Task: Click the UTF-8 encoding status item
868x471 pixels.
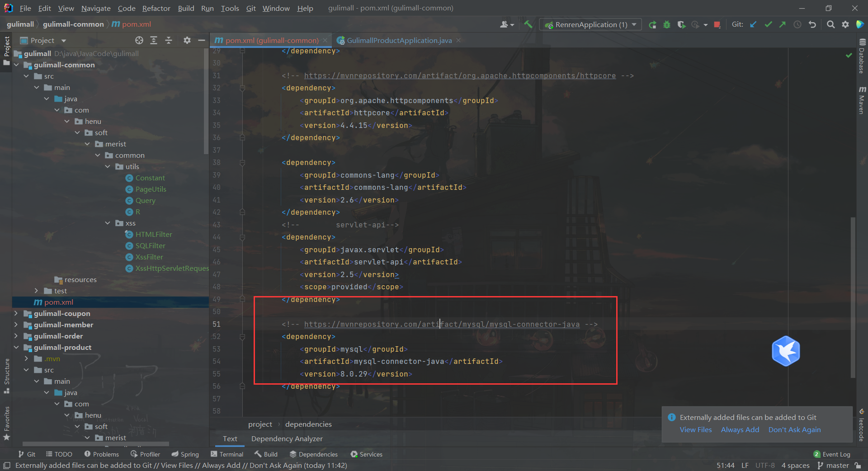Action: [765, 465]
